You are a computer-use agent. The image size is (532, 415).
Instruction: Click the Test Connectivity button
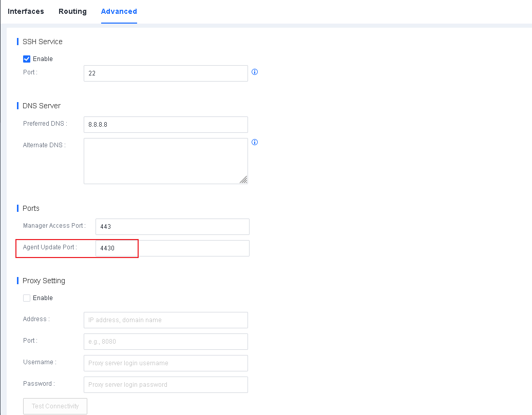click(55, 406)
